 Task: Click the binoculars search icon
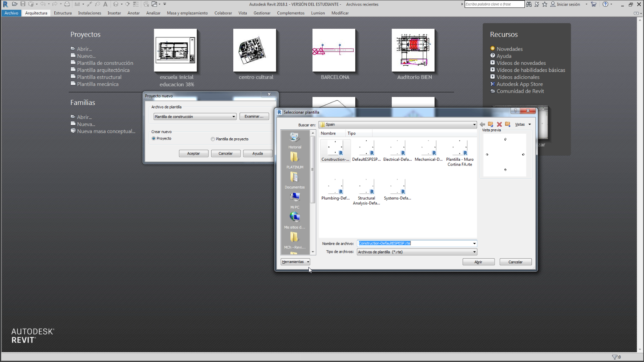pos(529,4)
